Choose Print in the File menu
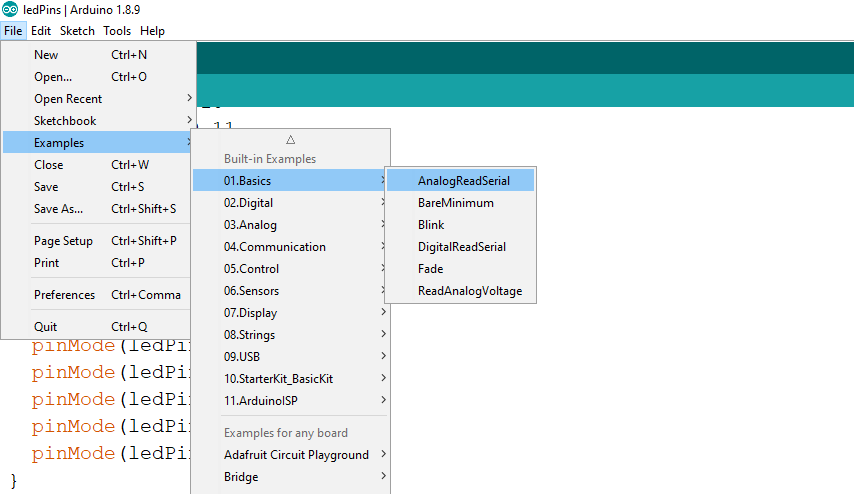Viewport: 854px width, 494px height. coord(99,263)
